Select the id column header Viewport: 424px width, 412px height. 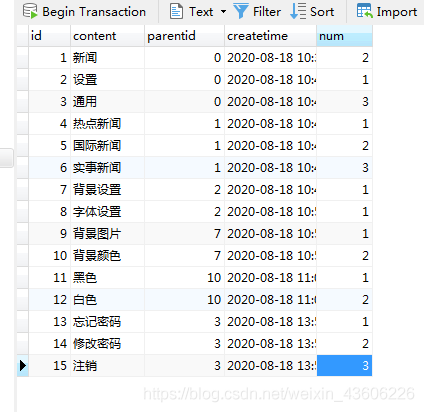click(x=49, y=36)
